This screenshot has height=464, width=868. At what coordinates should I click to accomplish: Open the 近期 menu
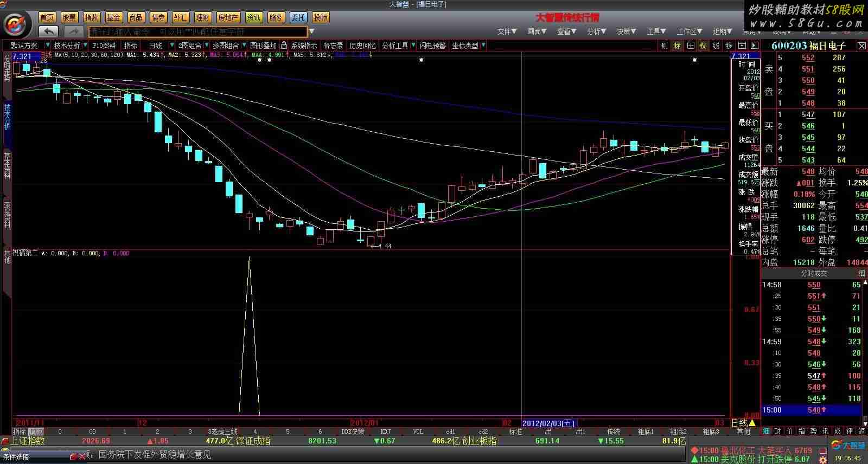[x=723, y=31]
